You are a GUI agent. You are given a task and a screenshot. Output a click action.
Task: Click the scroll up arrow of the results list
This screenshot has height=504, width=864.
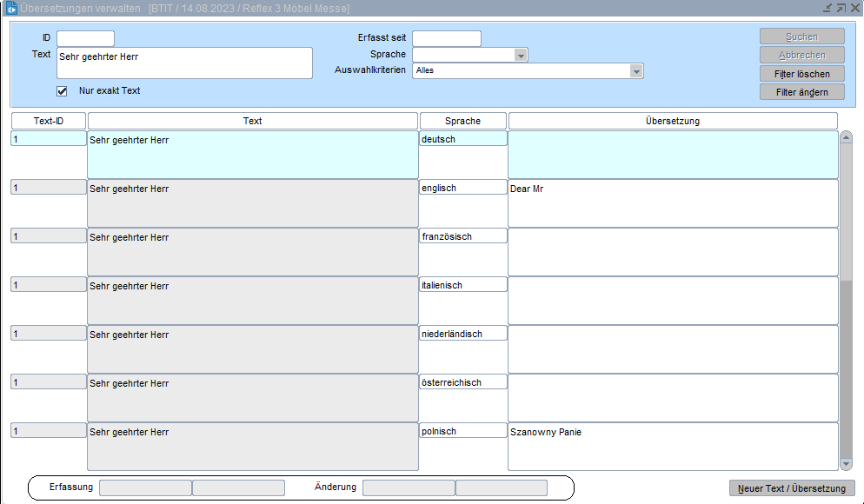pyautogui.click(x=846, y=138)
